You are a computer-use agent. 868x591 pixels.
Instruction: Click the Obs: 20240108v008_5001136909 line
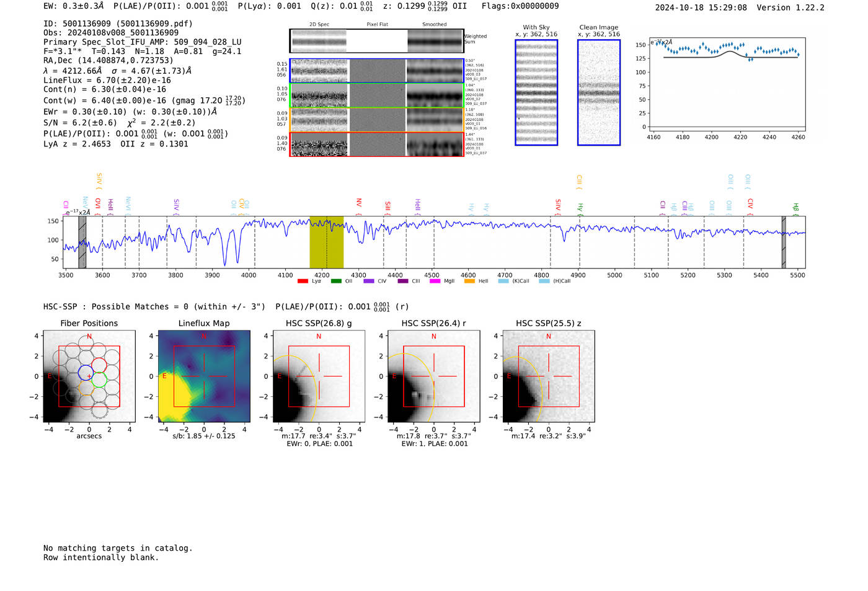click(111, 33)
